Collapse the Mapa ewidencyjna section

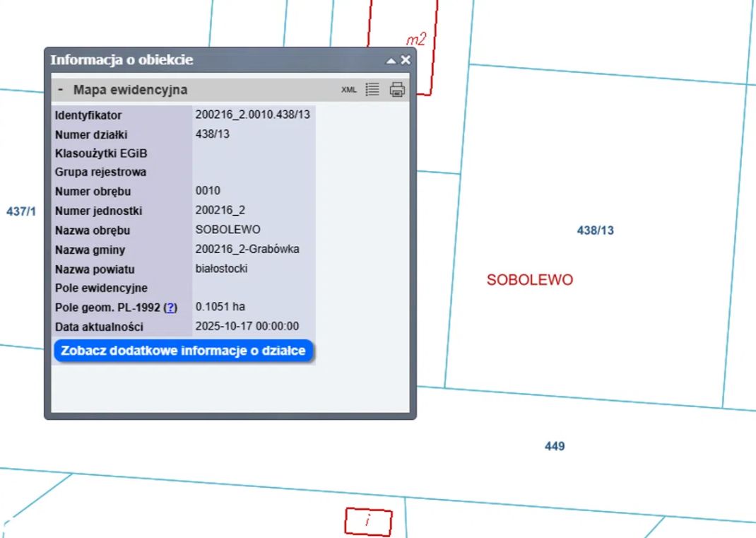tap(60, 90)
